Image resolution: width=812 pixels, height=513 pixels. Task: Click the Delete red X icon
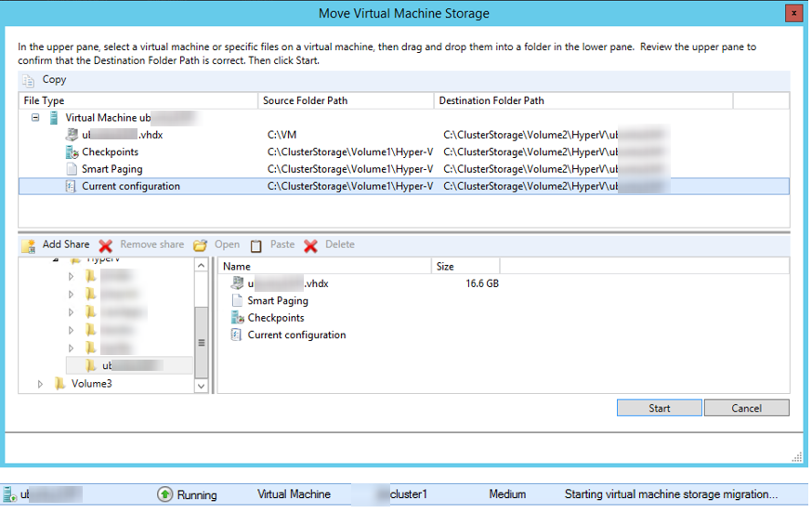311,246
